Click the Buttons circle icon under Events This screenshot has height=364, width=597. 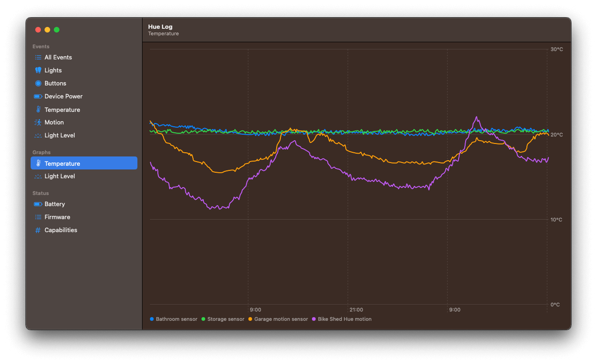point(37,83)
